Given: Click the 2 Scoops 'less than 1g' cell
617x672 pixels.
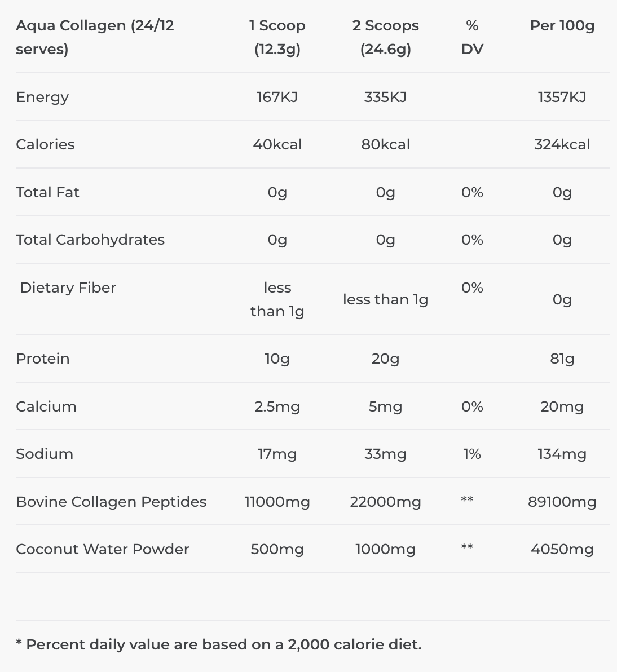Looking at the screenshot, I should pyautogui.click(x=385, y=299).
